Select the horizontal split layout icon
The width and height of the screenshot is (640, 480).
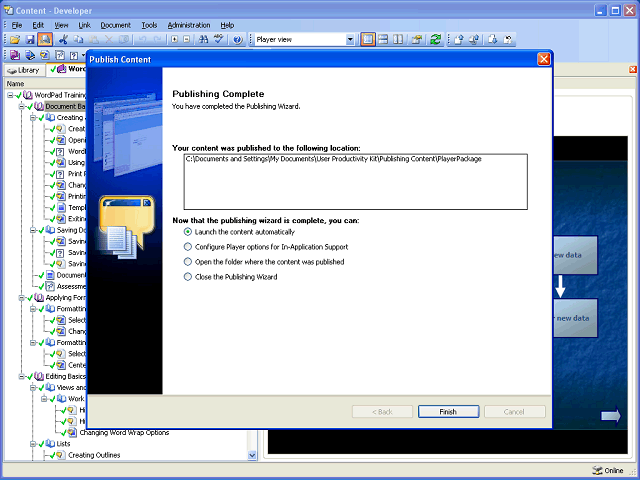383,40
